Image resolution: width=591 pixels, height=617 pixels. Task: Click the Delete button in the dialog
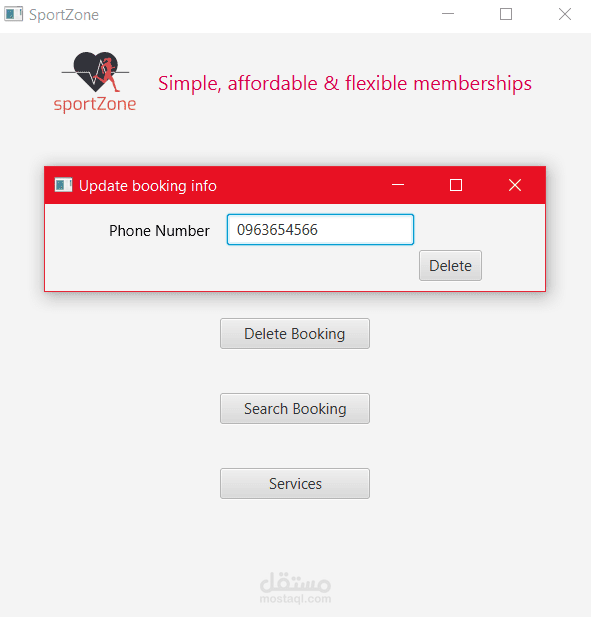[450, 266]
